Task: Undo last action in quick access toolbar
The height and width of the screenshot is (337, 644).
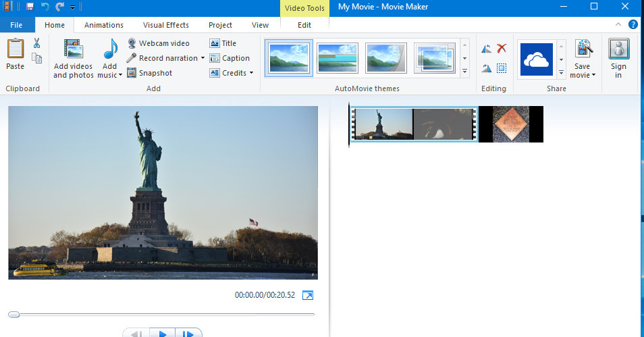Action: 45,7
